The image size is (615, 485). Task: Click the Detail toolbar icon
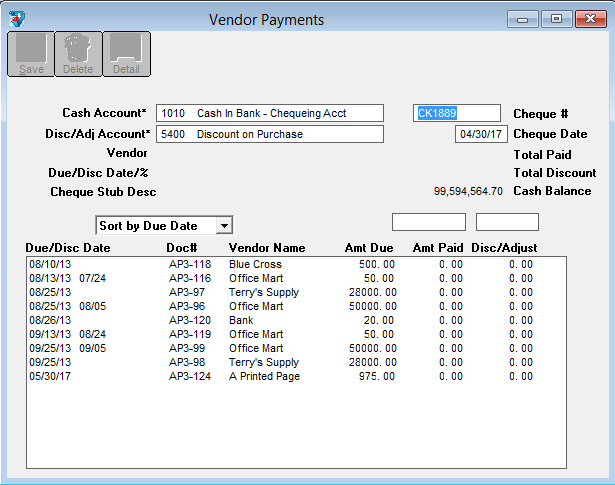point(126,54)
